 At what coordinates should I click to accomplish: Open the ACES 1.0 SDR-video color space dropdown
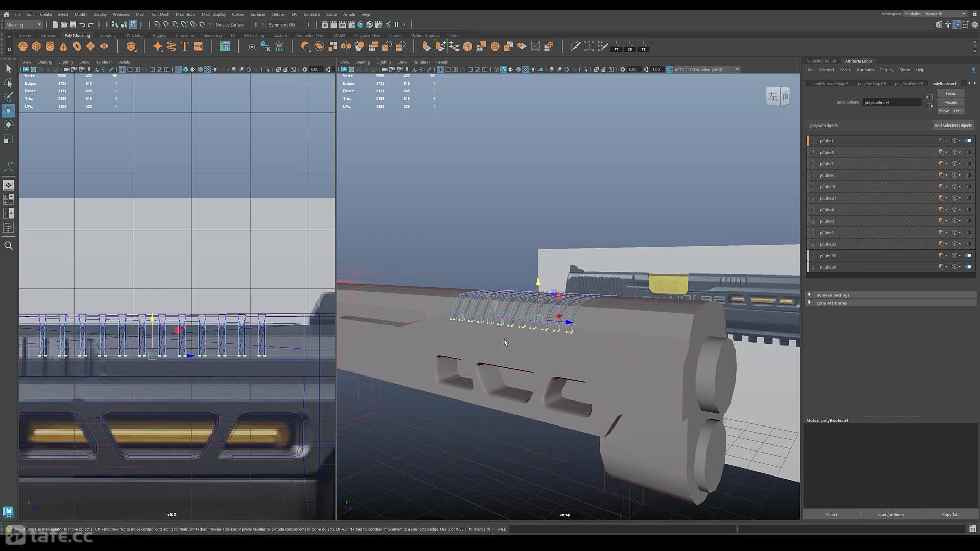[x=706, y=70]
